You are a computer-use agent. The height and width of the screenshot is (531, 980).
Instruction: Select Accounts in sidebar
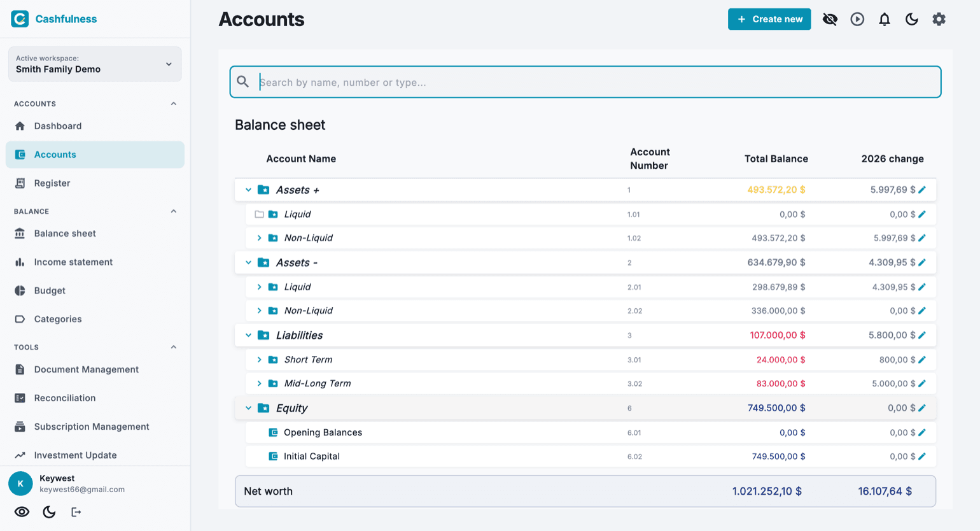tap(95, 155)
